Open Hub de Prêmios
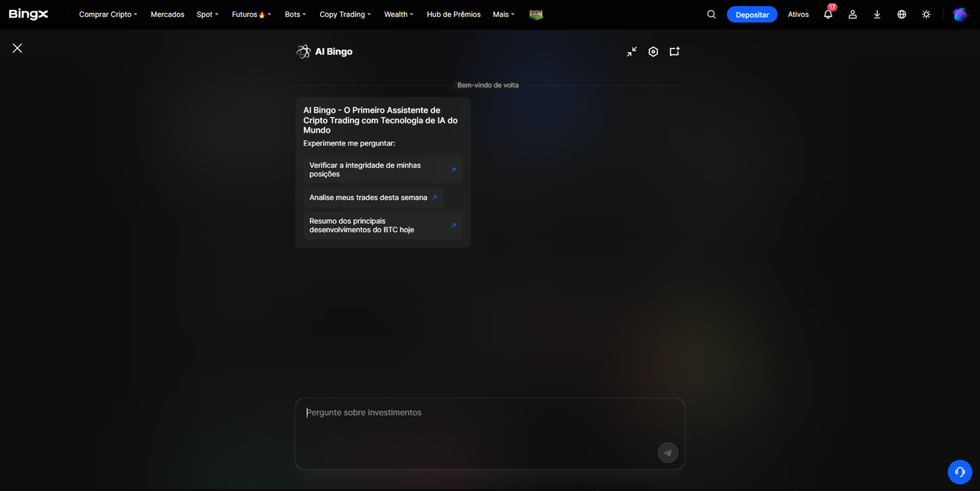This screenshot has width=980, height=491. click(453, 15)
